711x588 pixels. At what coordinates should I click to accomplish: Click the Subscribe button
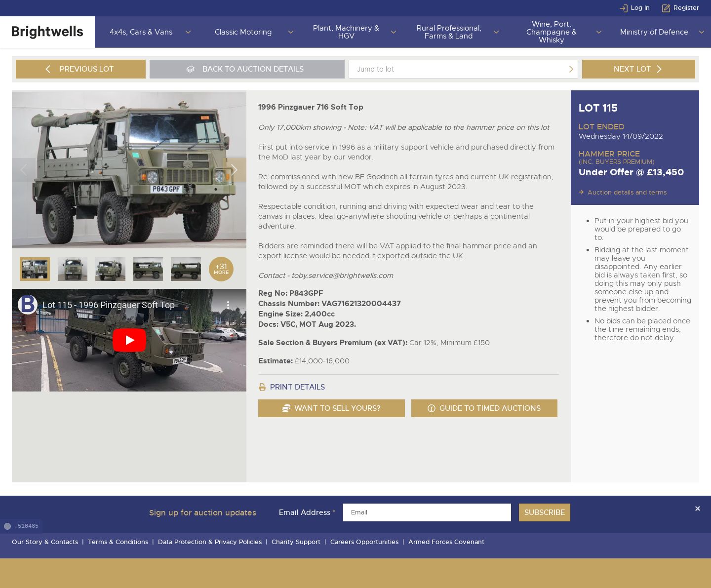pos(545,512)
